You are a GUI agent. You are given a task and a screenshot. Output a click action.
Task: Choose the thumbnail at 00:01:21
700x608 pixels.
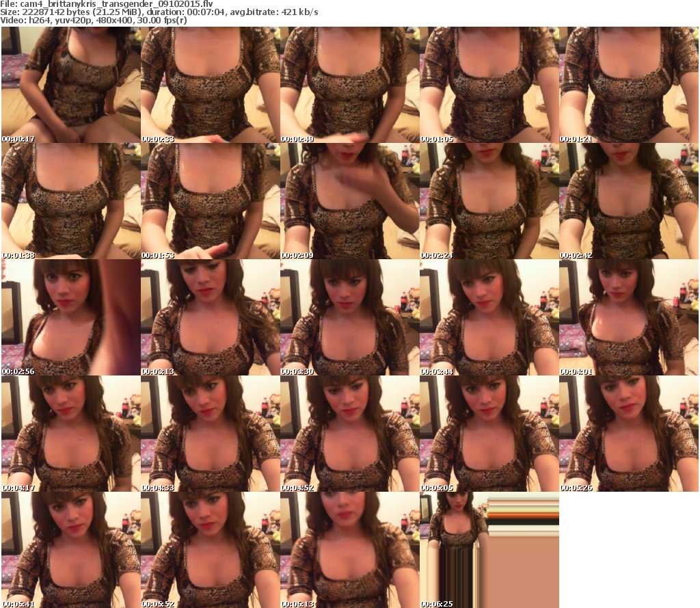coord(629,85)
